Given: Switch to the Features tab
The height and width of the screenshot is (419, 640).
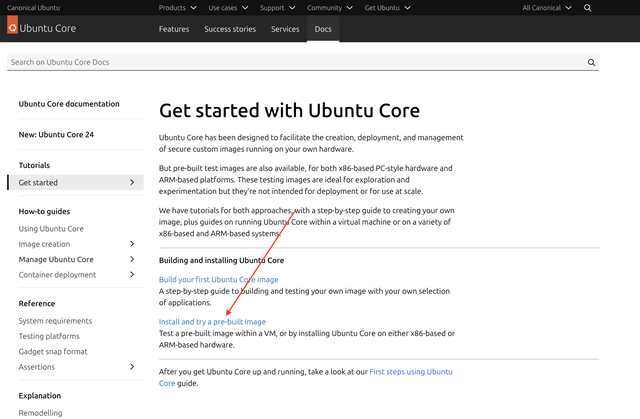Looking at the screenshot, I should [174, 29].
